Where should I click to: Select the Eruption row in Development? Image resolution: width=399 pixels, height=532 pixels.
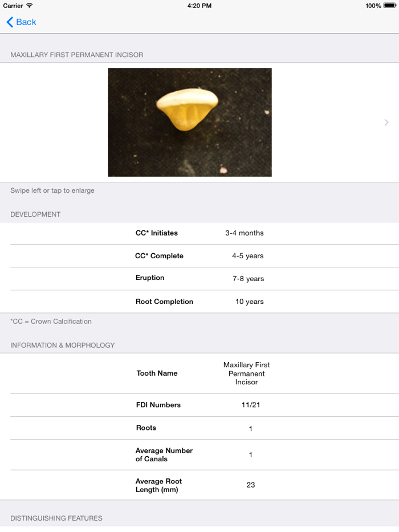199,278
